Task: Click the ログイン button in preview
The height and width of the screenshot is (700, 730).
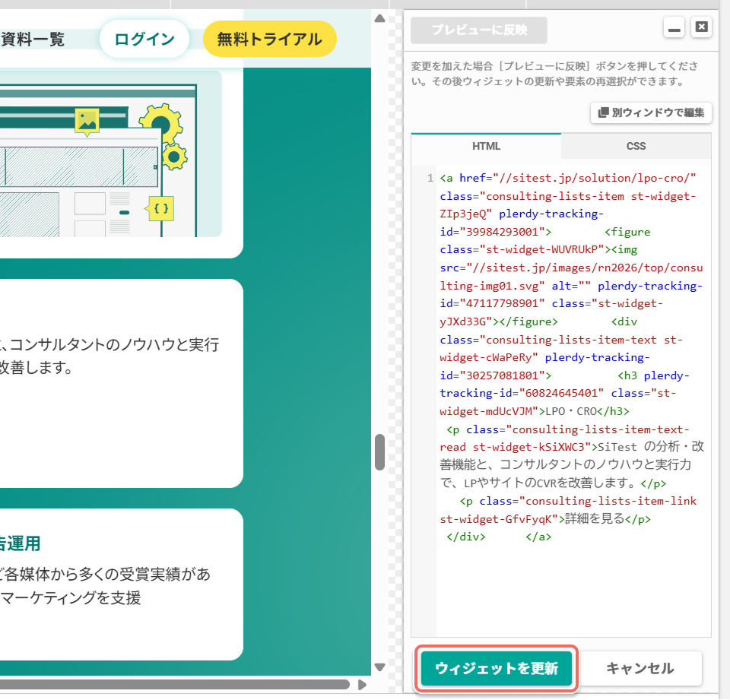Action: coord(144,39)
